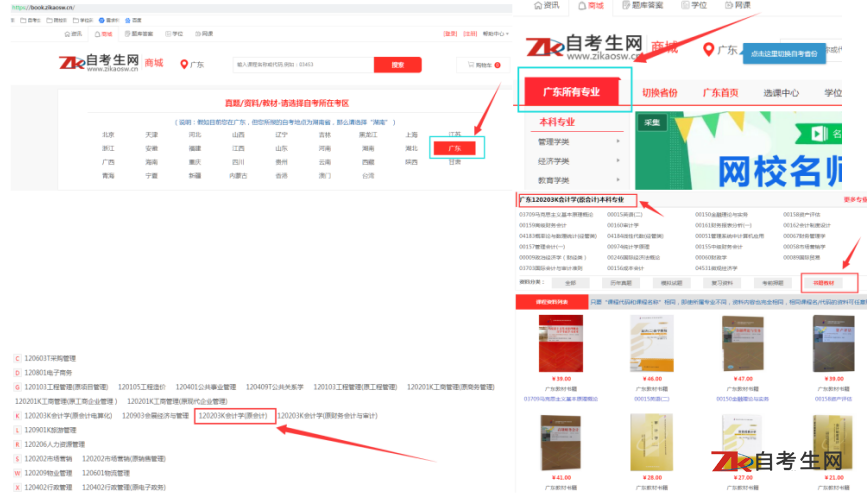Click the video play icon on the banner

(819, 133)
